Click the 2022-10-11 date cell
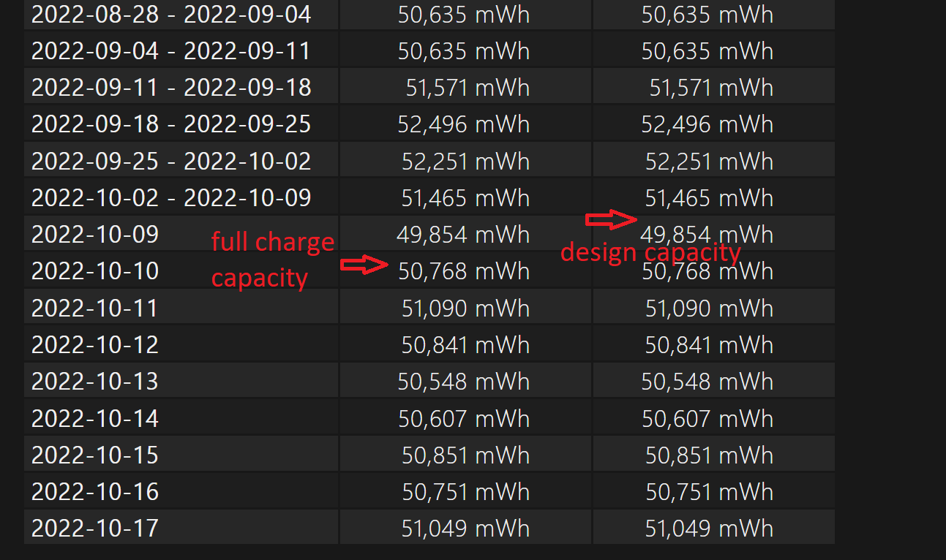This screenshot has width=946, height=560. (181, 308)
